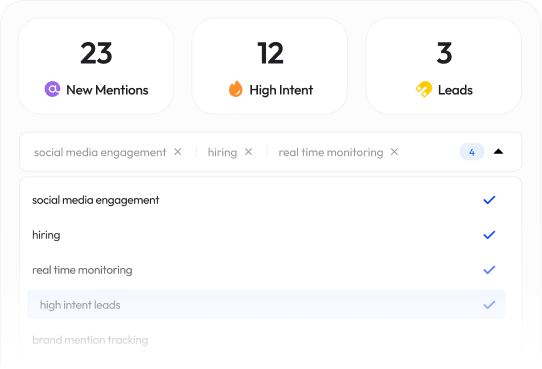Click the checkmark beside high intent leads

coord(489,305)
